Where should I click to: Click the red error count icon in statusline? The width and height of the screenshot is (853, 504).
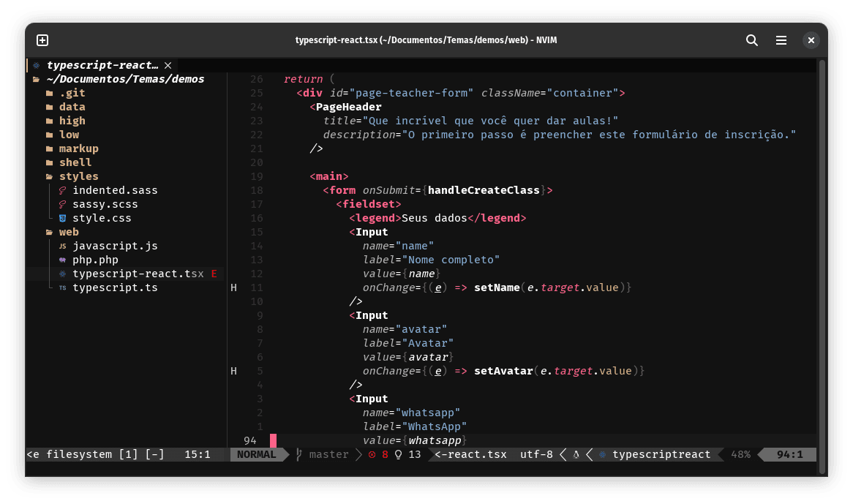[x=372, y=455]
